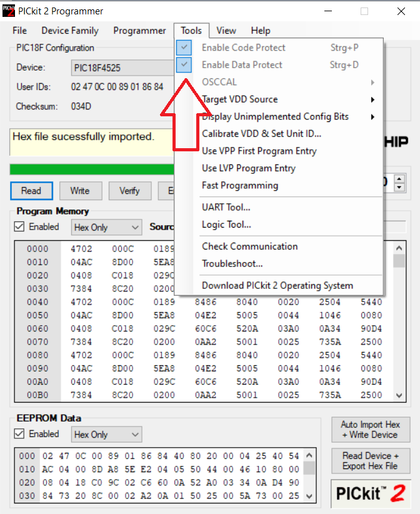Open Program Memory Hex Only dropdown

click(x=106, y=228)
